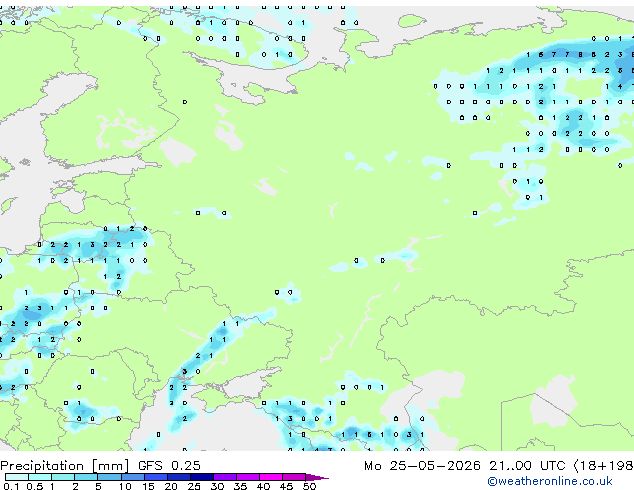The height and width of the screenshot is (490, 634).
Task: Select the "GFS 0.25" model label
Action: (x=169, y=465)
